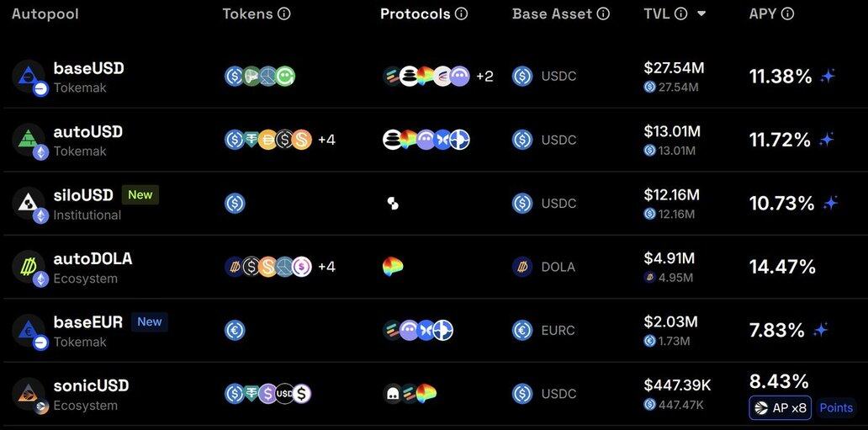Click the Base Asset info icon
The height and width of the screenshot is (430, 868).
click(603, 13)
